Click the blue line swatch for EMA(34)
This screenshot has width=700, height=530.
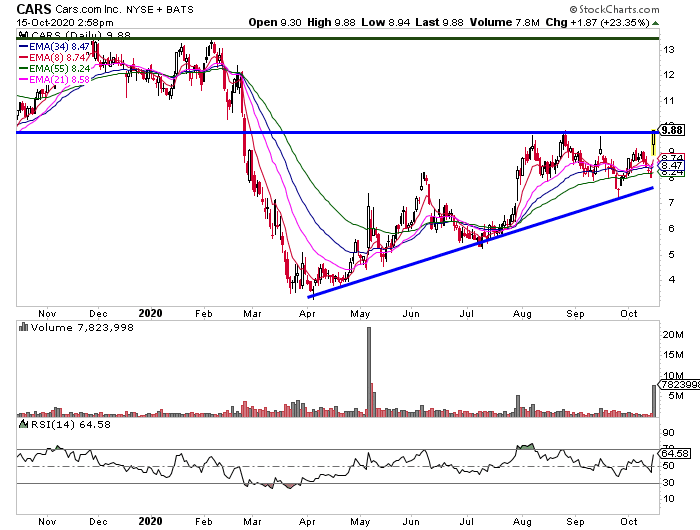23,46
